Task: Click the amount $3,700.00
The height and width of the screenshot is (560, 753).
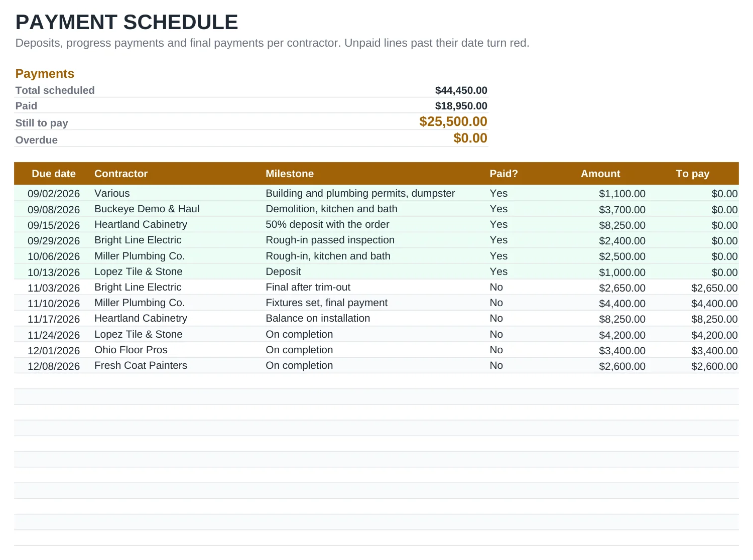Action: pyautogui.click(x=622, y=210)
